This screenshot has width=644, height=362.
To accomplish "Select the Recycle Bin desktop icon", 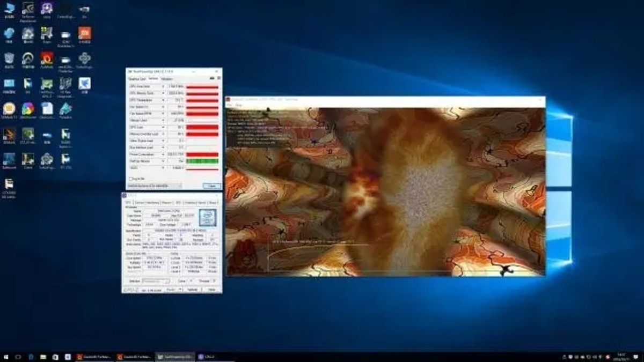I will [9, 59].
